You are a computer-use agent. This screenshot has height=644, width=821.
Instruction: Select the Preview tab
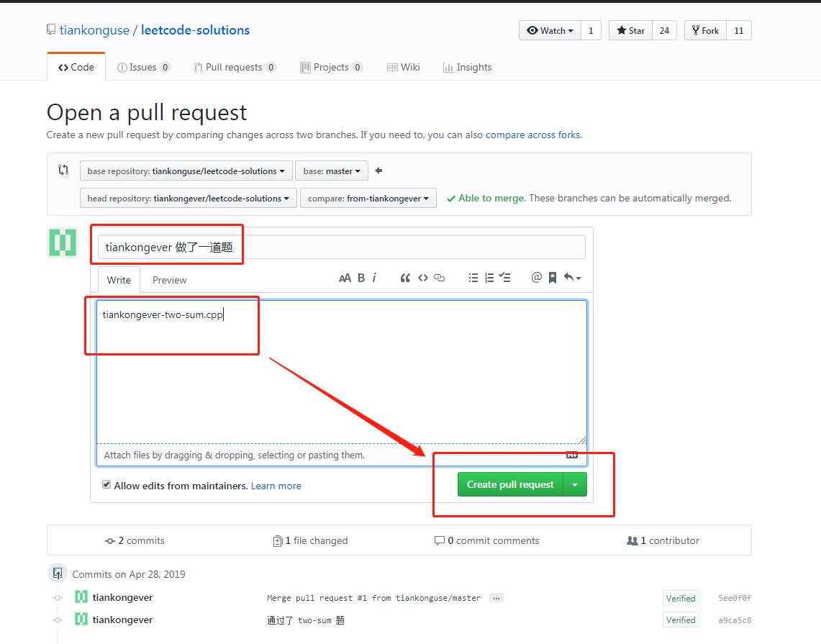(x=169, y=280)
